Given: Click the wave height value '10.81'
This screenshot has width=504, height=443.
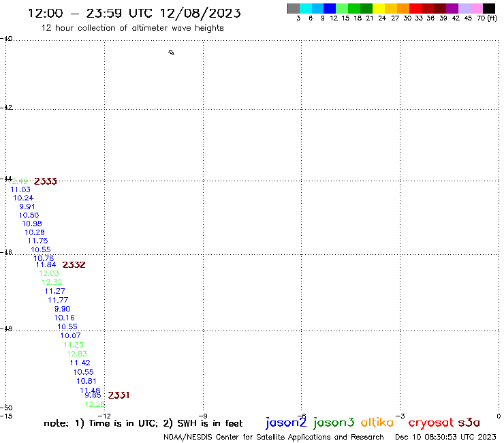Looking at the screenshot, I should 86,381.
